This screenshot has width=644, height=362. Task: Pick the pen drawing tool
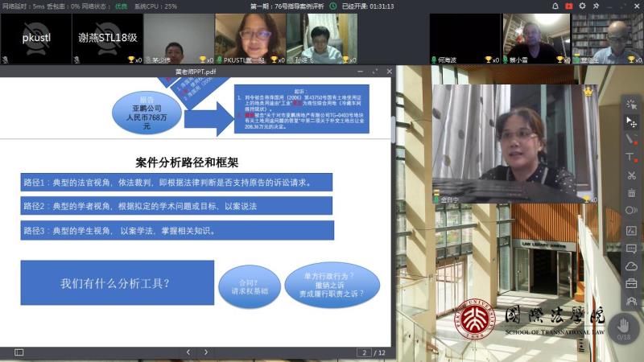(631, 139)
